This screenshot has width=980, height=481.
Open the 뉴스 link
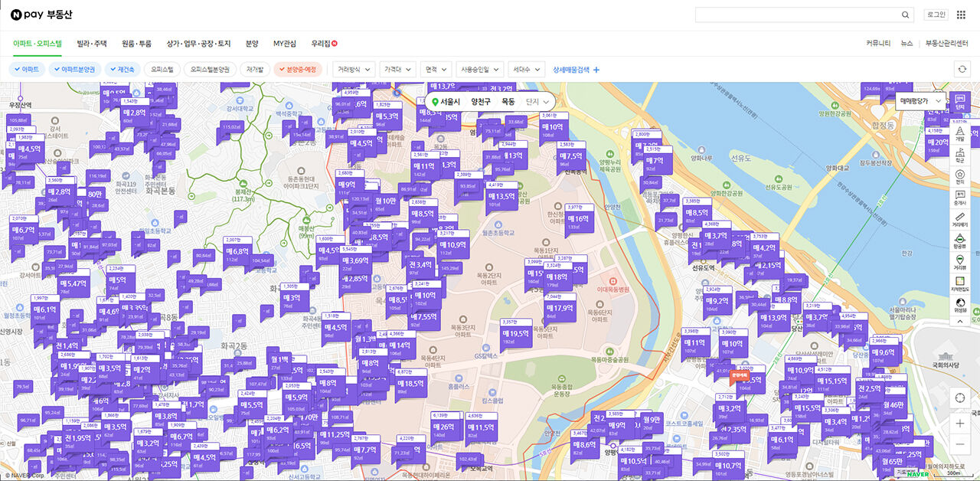906,44
